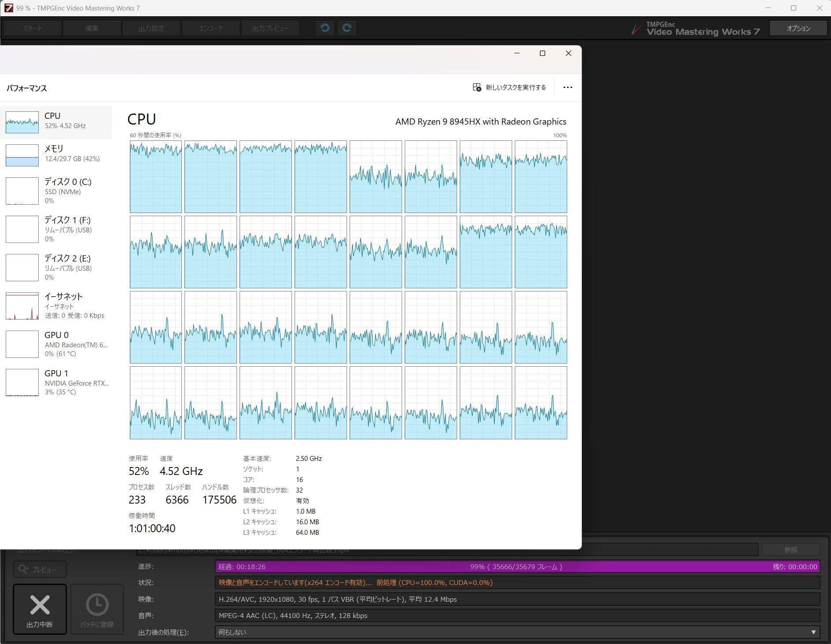
Task: Switch to the スタート tab
Action: coord(33,28)
